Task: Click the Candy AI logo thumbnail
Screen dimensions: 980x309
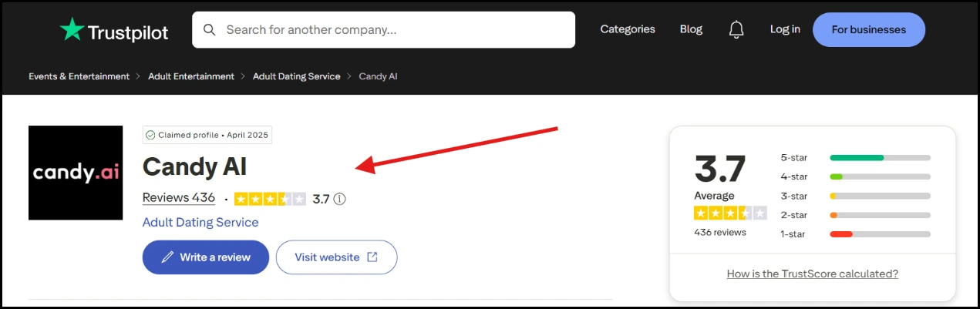Action: 76,173
